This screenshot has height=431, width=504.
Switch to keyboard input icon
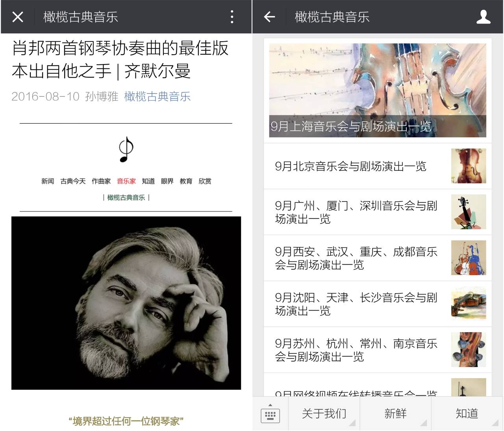[270, 414]
